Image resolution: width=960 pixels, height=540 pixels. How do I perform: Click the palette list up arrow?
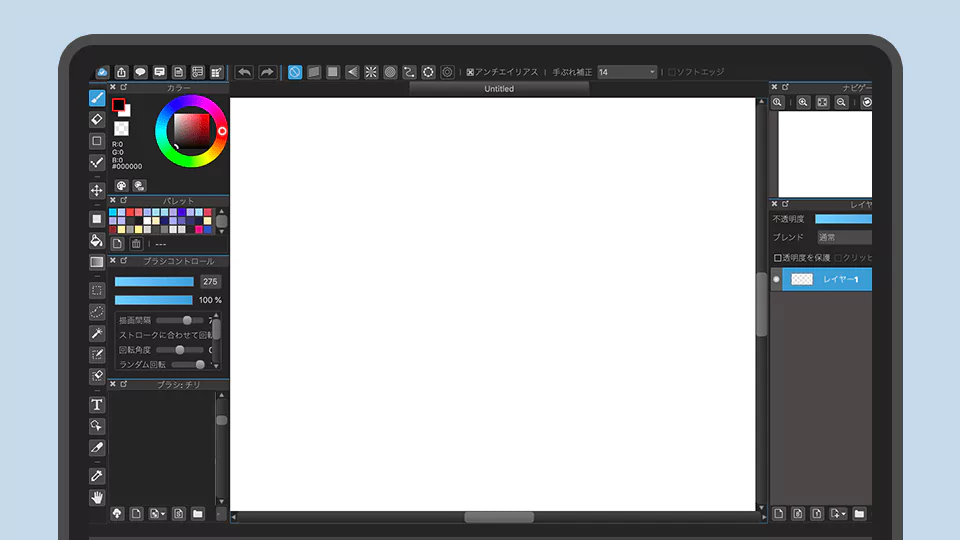pos(222,212)
